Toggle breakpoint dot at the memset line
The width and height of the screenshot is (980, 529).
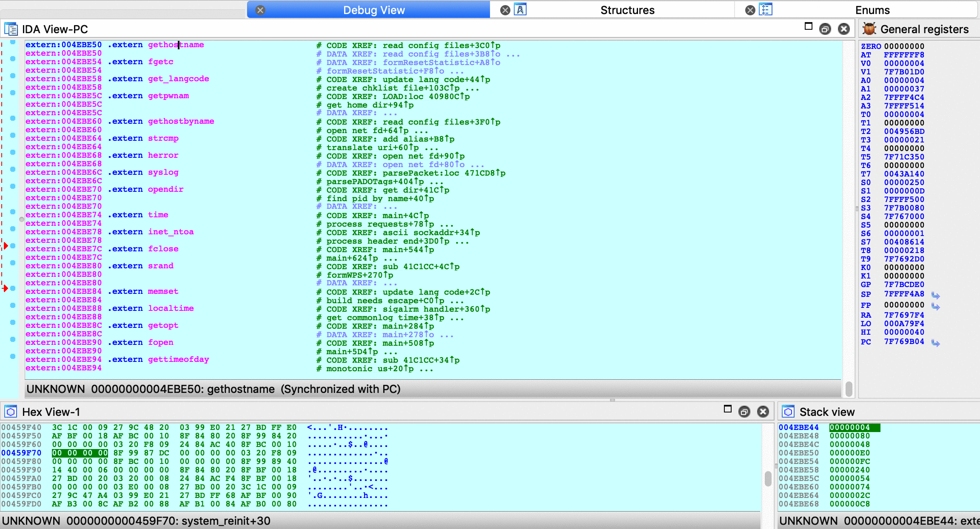tap(13, 288)
